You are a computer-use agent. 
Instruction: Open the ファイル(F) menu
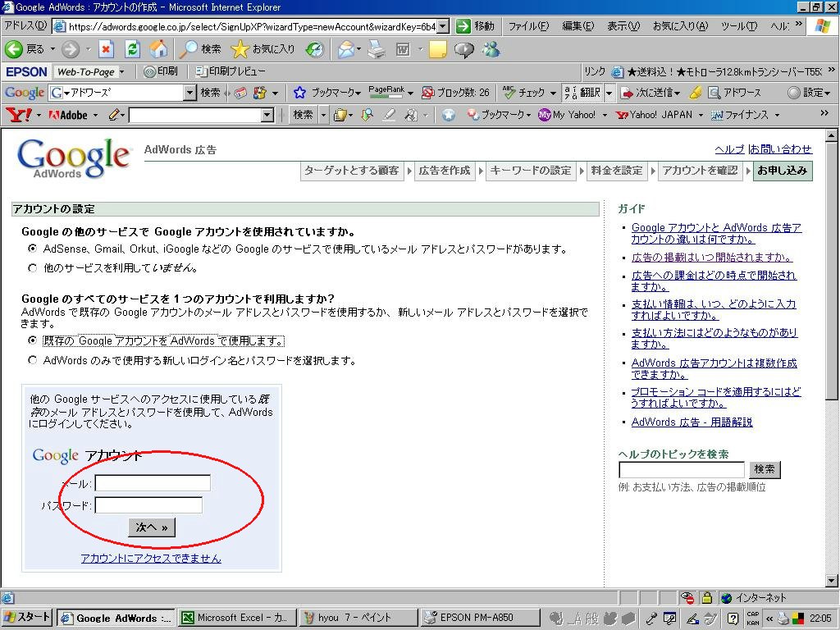click(528, 25)
